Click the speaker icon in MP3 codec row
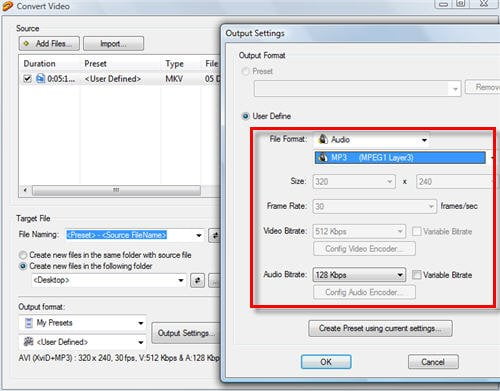 pos(322,157)
